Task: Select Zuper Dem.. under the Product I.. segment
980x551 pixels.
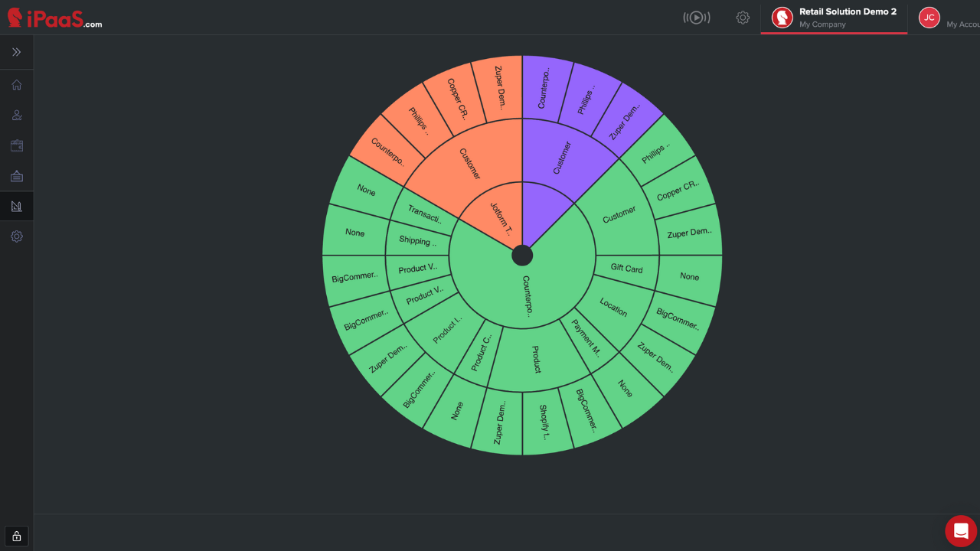Action: (388, 359)
